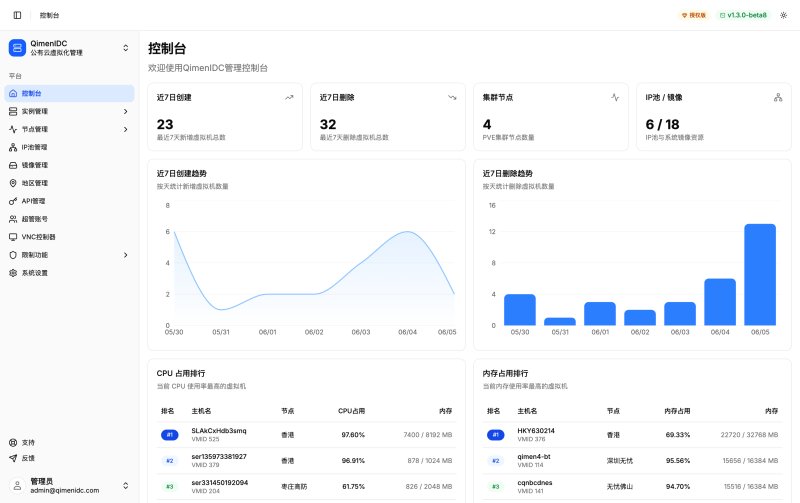Open 节点管理 menu item
The width and height of the screenshot is (800, 503).
tap(69, 129)
